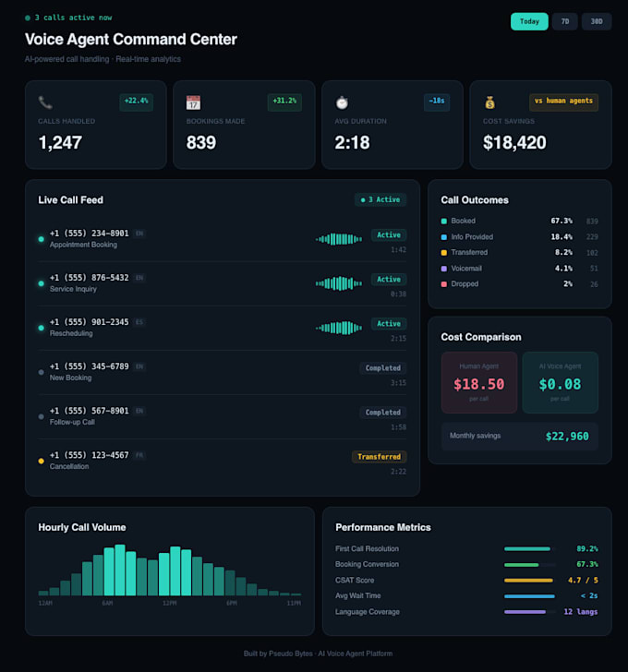Click the waveform on the Appointment Booking call
Image resolution: width=628 pixels, height=672 pixels.
339,239
